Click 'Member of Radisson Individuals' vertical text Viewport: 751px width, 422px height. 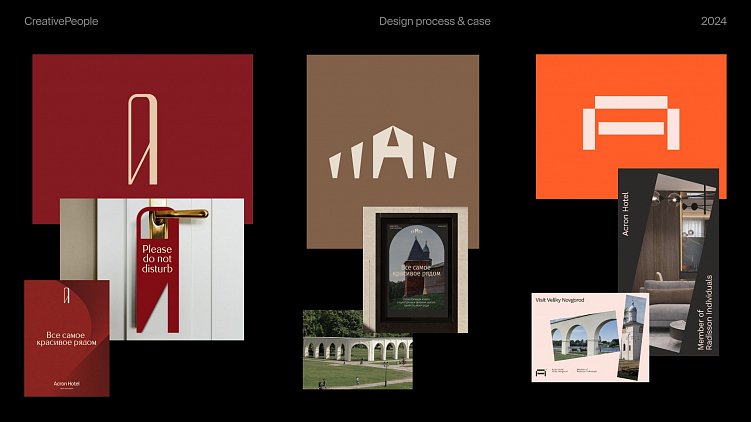[705, 312]
